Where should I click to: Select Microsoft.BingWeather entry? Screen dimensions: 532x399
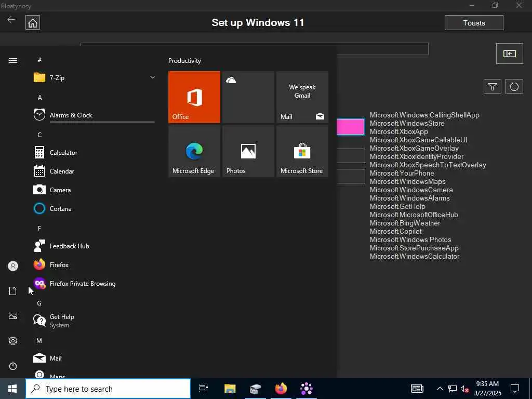click(405, 223)
